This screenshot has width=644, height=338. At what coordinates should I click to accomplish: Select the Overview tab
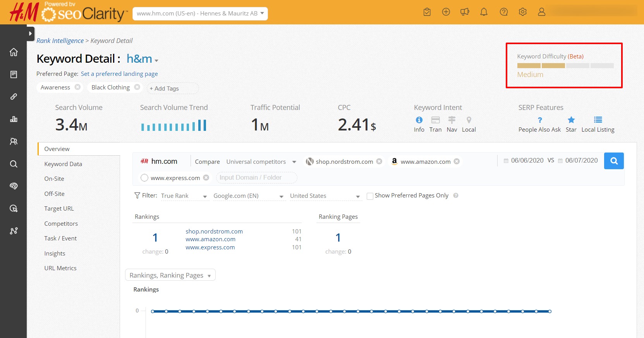(79, 149)
